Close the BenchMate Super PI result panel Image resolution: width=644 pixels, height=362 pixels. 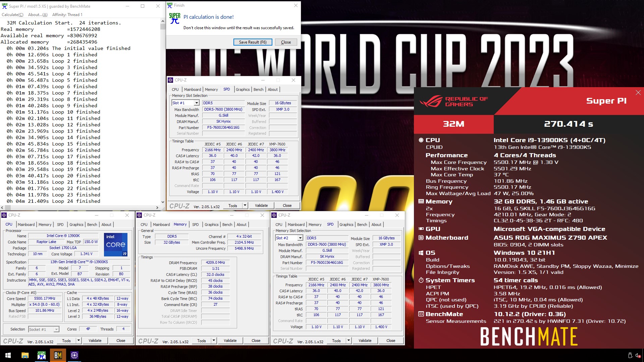(x=638, y=93)
